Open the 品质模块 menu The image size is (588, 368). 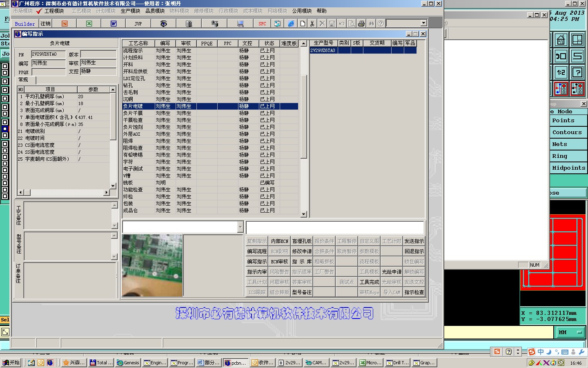[x=155, y=11]
